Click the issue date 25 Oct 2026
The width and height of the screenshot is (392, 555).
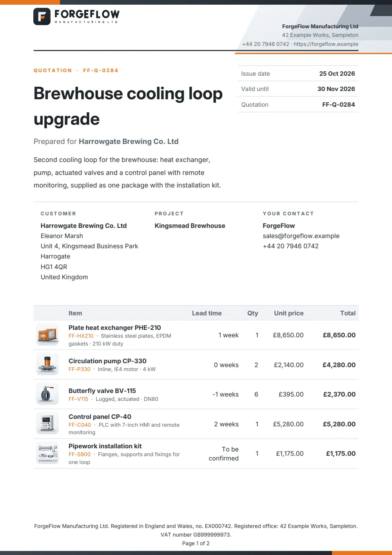[x=337, y=73]
